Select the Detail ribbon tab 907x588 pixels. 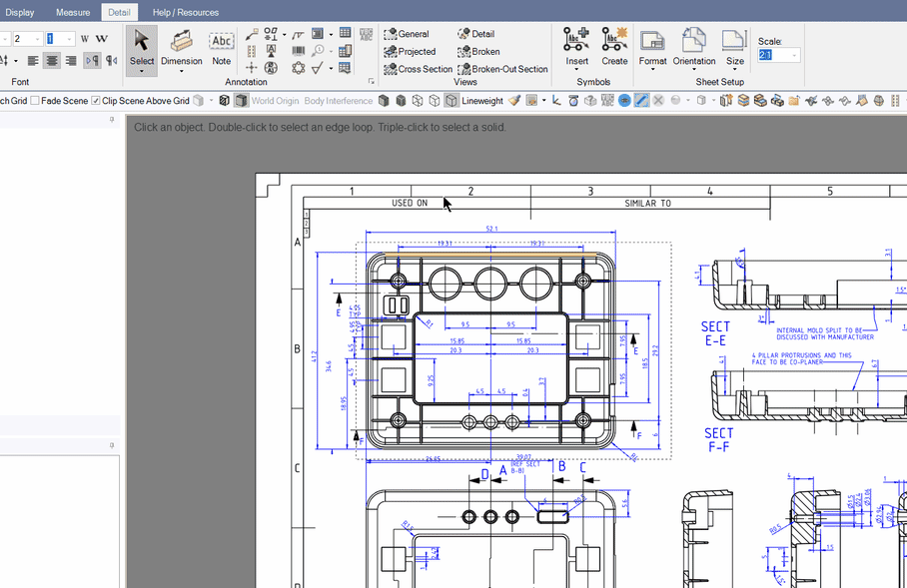coord(119,12)
